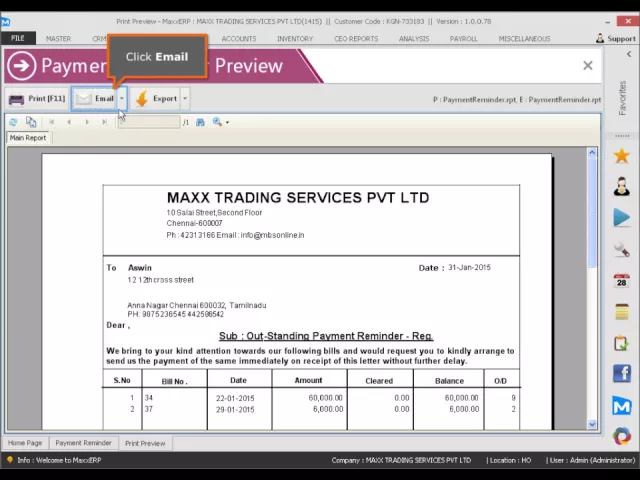Click 'MAXX TRADING SERVICES PVT LTD' report heading
Viewport: 640px width, 480px height.
pyautogui.click(x=298, y=198)
